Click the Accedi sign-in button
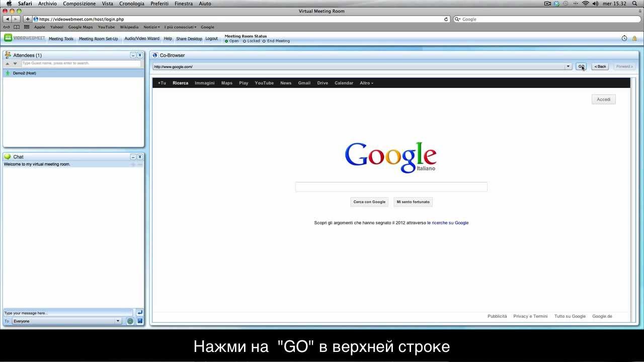The width and height of the screenshot is (644, 362). [604, 100]
